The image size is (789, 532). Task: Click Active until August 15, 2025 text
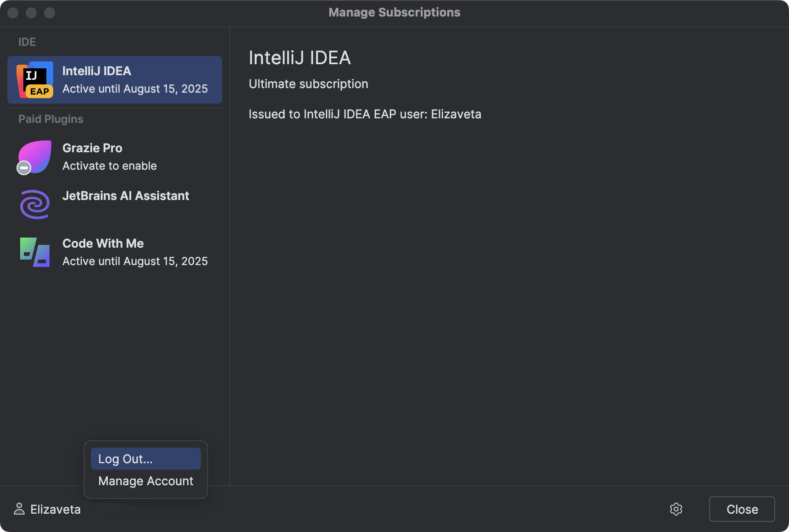coord(135,89)
